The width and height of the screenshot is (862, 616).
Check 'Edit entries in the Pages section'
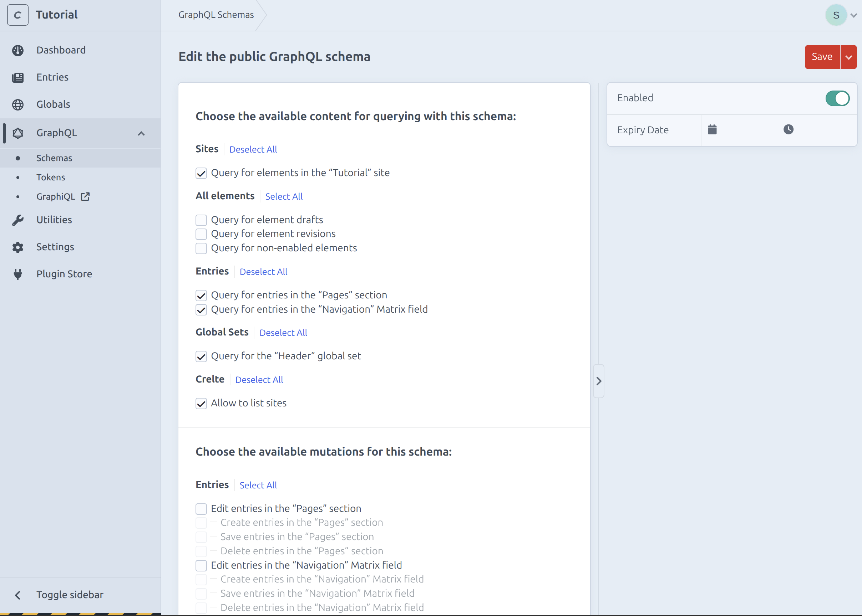pos(201,509)
